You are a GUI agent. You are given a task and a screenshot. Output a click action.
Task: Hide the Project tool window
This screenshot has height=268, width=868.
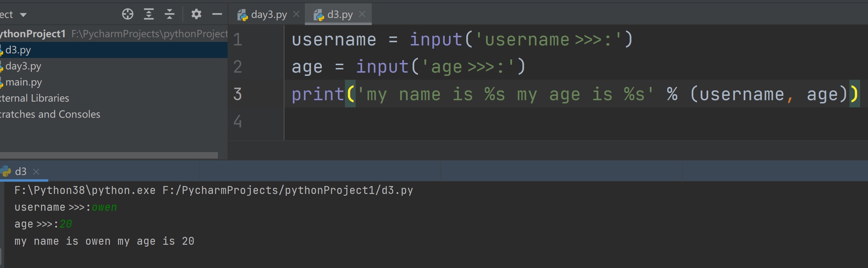(x=217, y=14)
